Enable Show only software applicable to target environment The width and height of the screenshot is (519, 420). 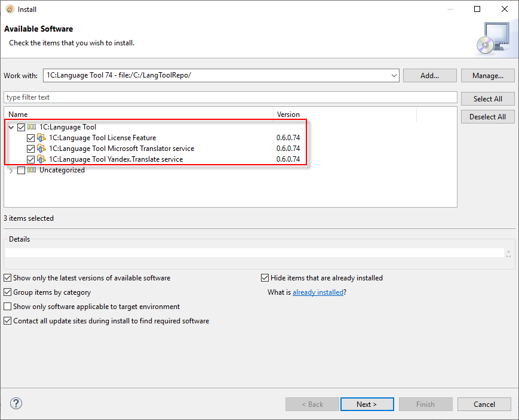pyautogui.click(x=8, y=307)
